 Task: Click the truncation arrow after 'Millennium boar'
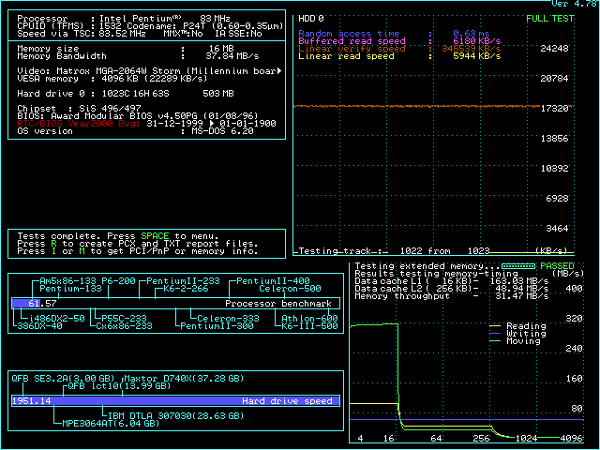pyautogui.click(x=279, y=71)
